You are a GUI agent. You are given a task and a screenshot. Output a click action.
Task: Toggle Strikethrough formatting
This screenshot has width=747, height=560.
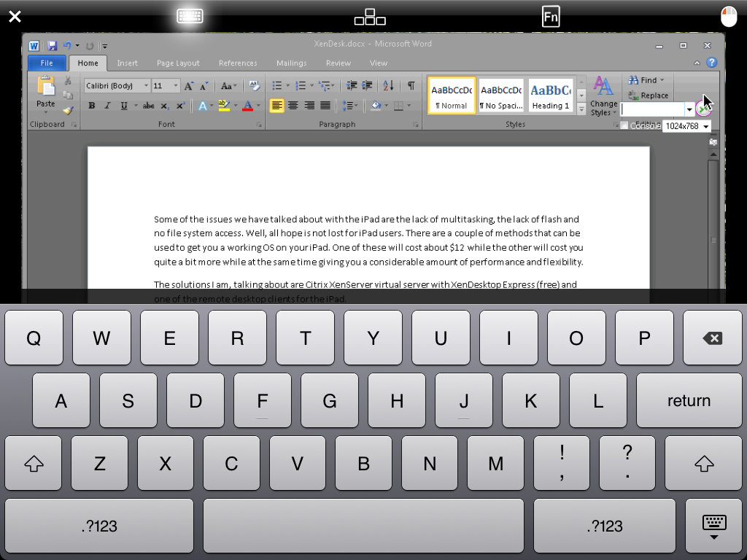point(149,106)
